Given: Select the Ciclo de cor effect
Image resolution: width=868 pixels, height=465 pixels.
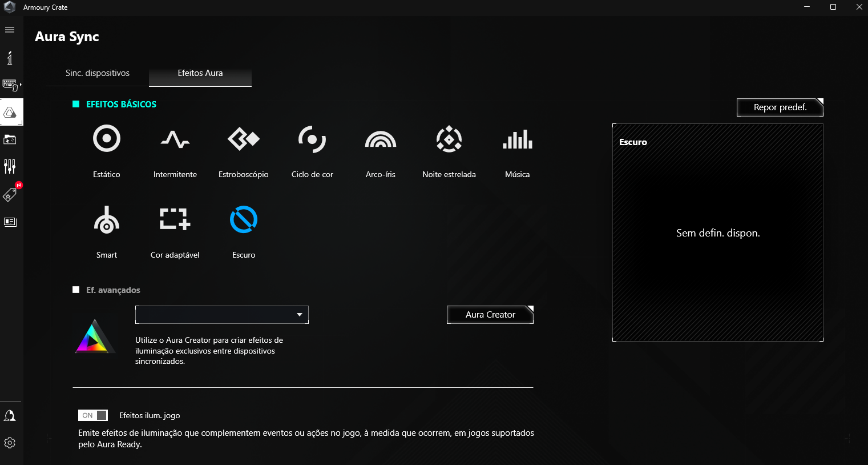Looking at the screenshot, I should (x=312, y=139).
